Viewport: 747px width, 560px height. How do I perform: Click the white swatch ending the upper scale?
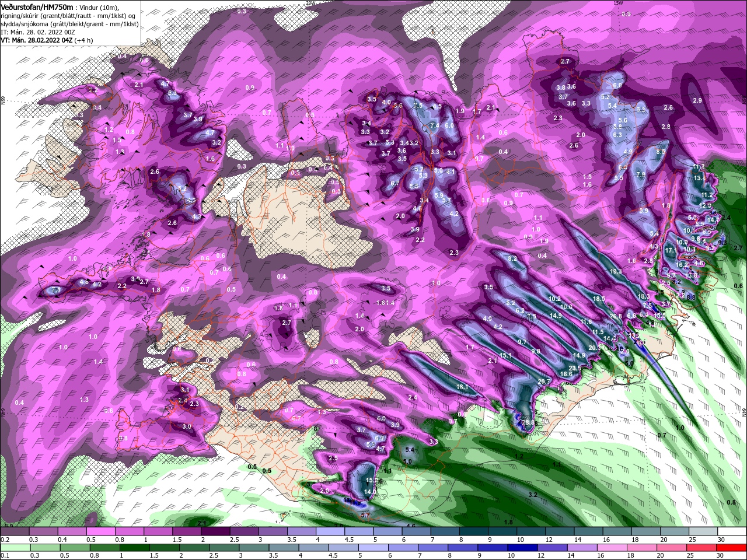click(x=731, y=531)
